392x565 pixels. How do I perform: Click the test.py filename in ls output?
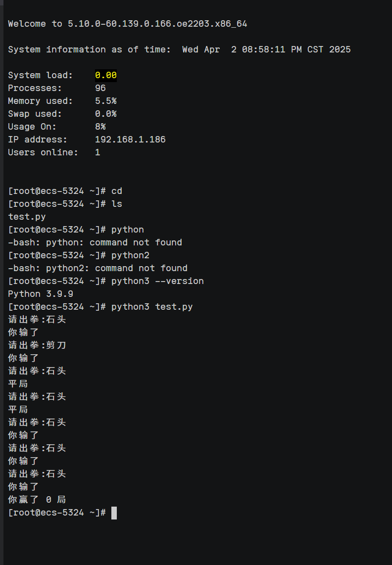click(27, 217)
